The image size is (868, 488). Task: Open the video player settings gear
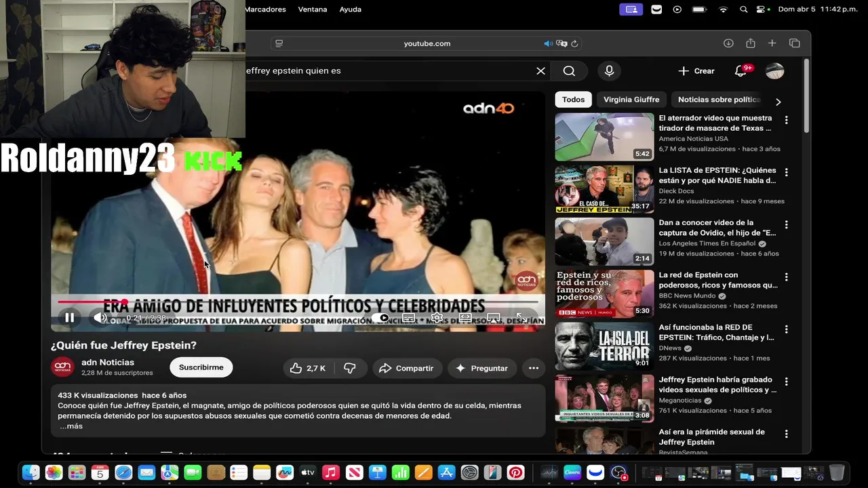[437, 317]
